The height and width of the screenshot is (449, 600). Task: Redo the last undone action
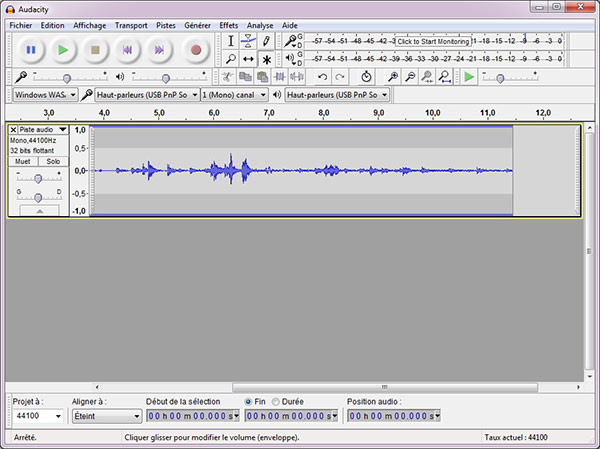click(x=339, y=77)
